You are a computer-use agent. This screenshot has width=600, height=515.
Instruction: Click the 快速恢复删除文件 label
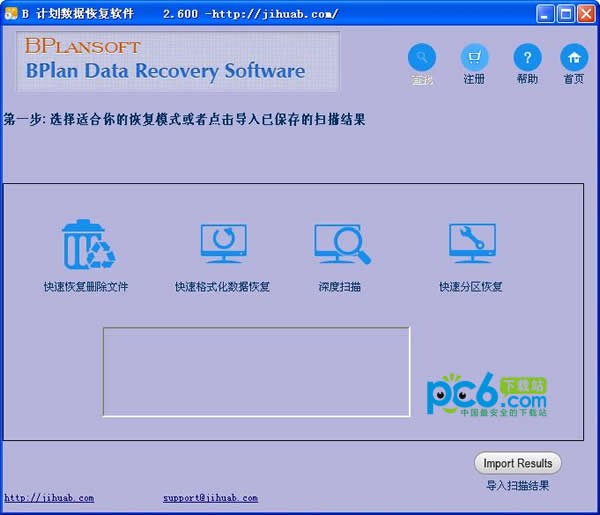(x=86, y=287)
